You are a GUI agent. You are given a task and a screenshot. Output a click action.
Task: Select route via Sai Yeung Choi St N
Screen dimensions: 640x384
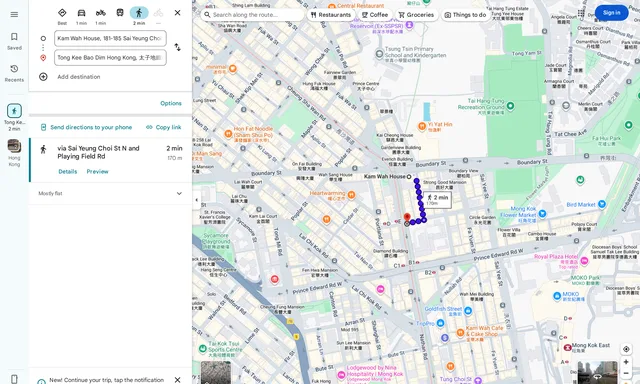110,160
